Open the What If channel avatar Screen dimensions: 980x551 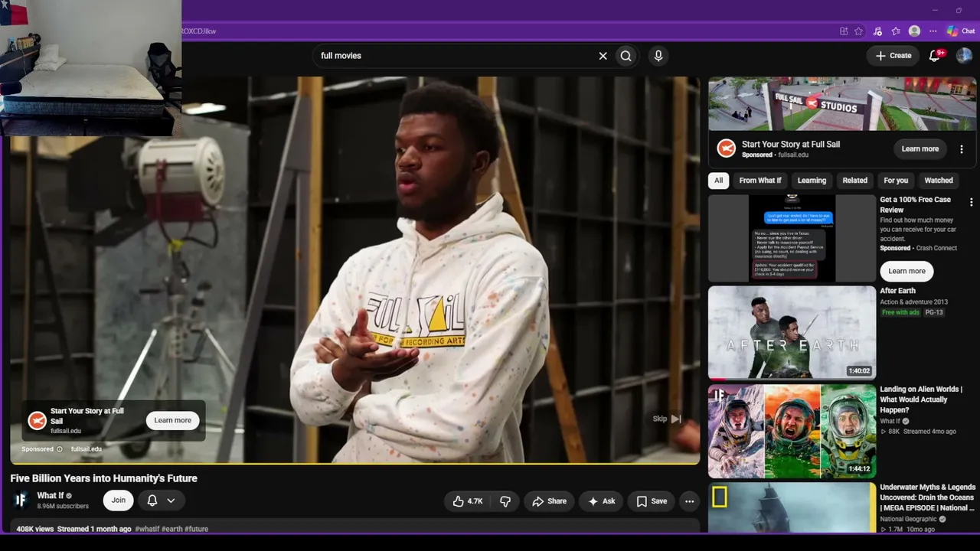pos(21,500)
